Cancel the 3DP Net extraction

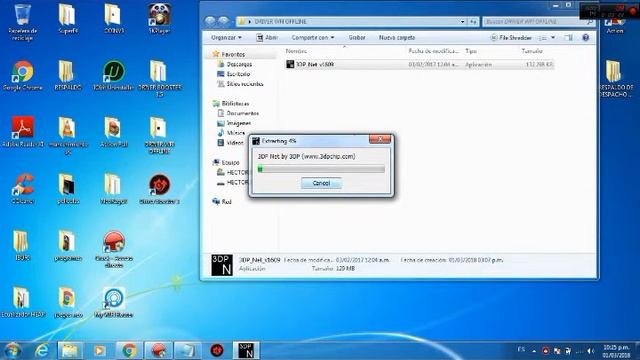[321, 183]
